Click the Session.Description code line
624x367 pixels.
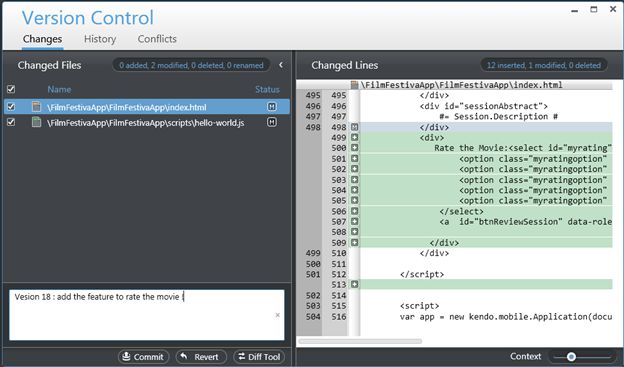(x=498, y=116)
